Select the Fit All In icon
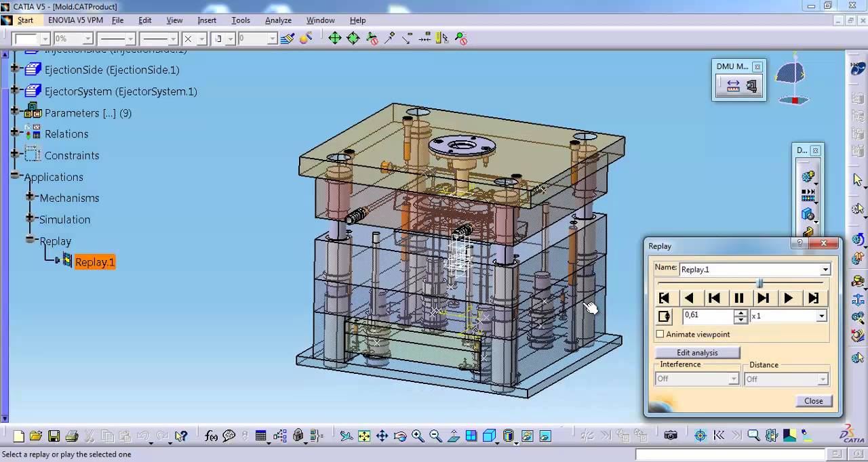The height and width of the screenshot is (462, 868). pyautogui.click(x=364, y=436)
